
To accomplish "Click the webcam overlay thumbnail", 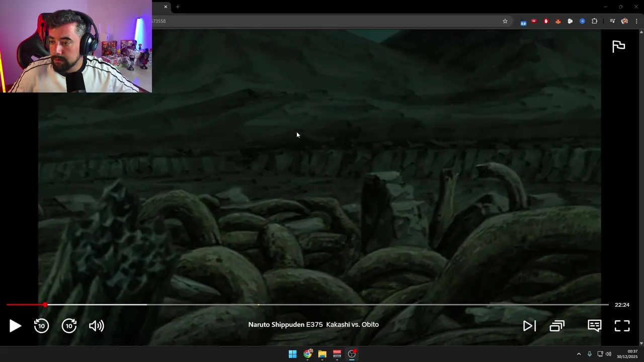I will 76,46.
